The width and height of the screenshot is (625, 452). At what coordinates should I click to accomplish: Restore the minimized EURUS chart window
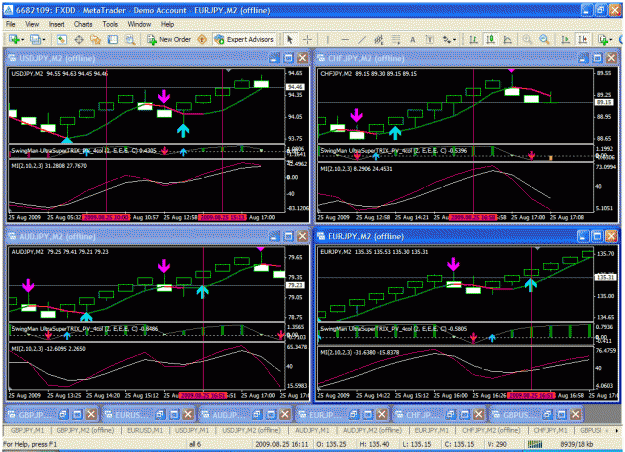[x=160, y=415]
